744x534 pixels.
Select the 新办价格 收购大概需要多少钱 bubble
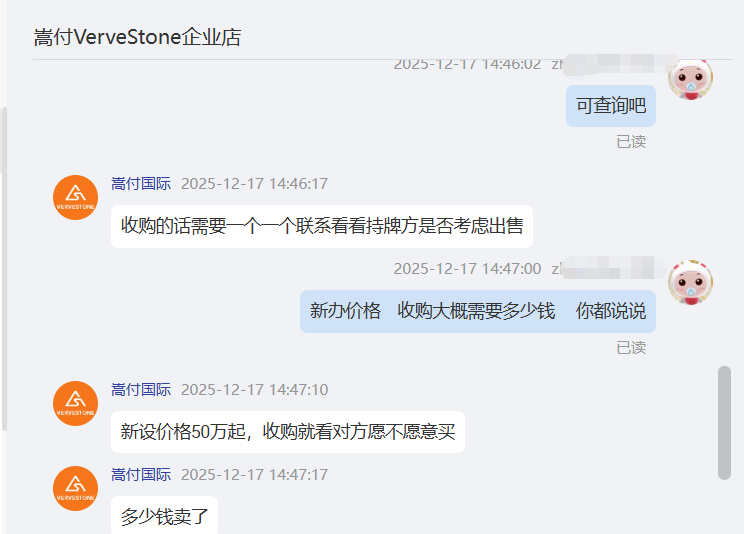pos(478,311)
